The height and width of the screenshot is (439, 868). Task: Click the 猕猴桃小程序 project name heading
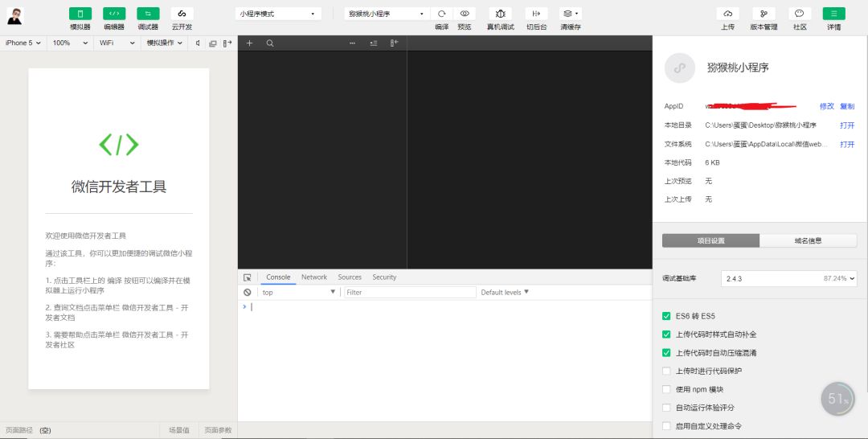coord(738,68)
